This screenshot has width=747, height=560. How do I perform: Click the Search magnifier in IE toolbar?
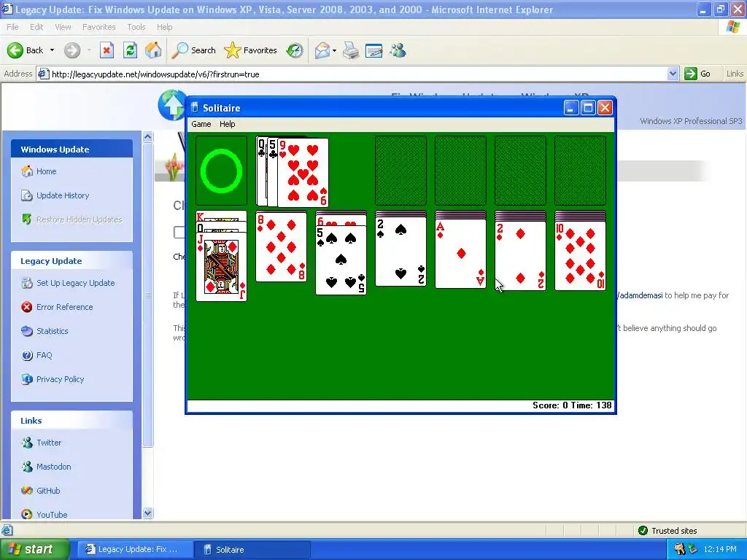179,50
